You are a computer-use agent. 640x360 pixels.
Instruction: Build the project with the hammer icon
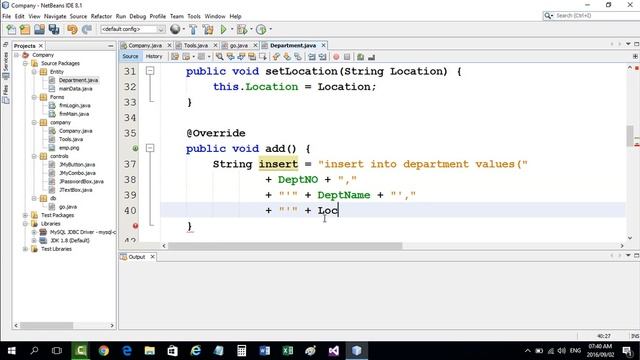pyautogui.click(x=193, y=29)
